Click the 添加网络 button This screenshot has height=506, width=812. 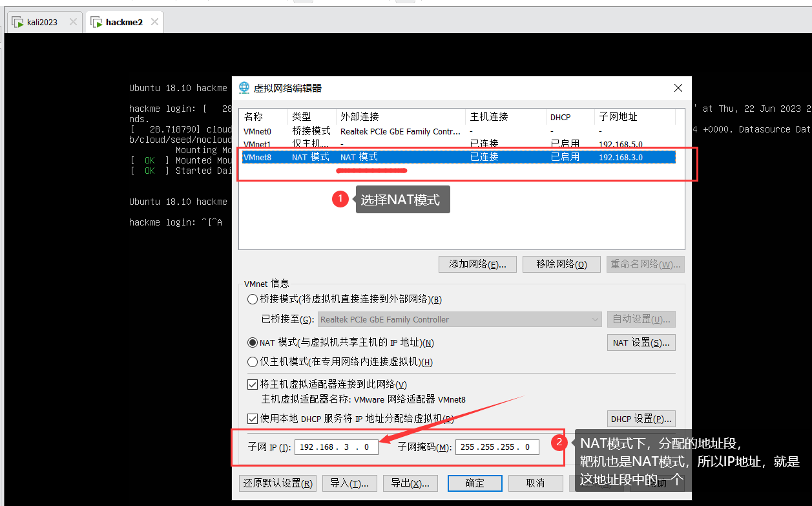(477, 264)
